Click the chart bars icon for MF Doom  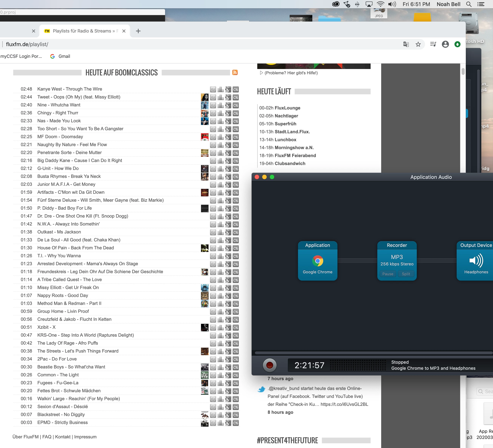pyautogui.click(x=221, y=137)
